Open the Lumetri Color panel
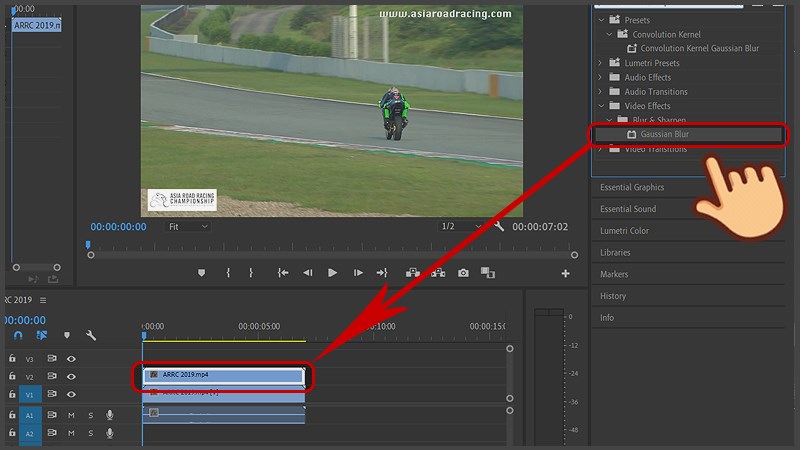This screenshot has height=450, width=800. (x=624, y=231)
